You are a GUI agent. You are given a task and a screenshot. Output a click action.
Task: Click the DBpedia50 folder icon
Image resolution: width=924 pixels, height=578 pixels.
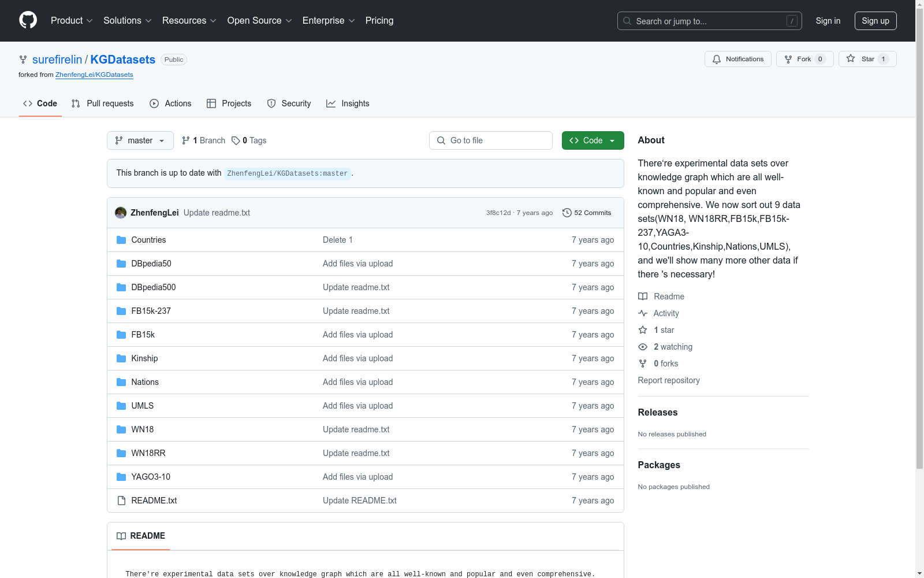(121, 264)
